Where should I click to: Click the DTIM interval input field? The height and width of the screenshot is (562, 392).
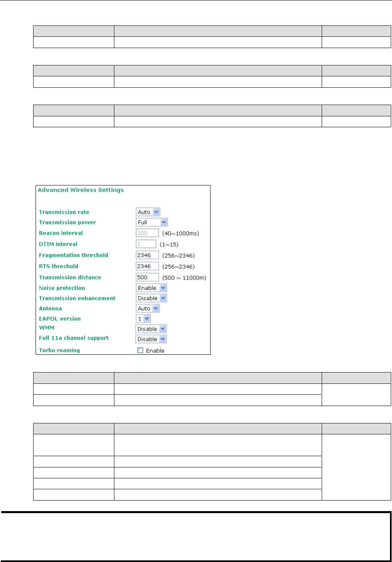click(x=146, y=244)
